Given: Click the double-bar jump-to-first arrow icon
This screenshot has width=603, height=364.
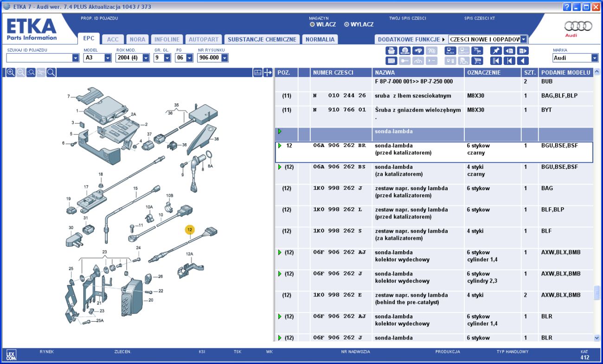Looking at the screenshot, I should point(496,61).
